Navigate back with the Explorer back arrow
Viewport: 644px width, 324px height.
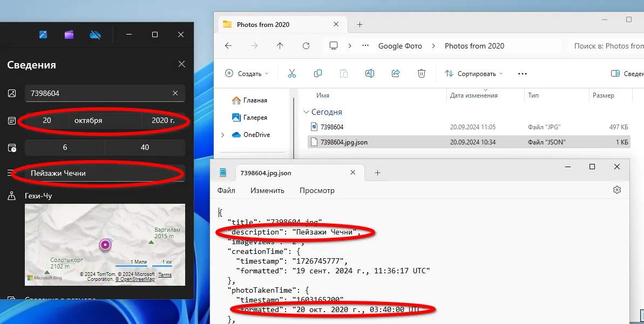point(228,46)
